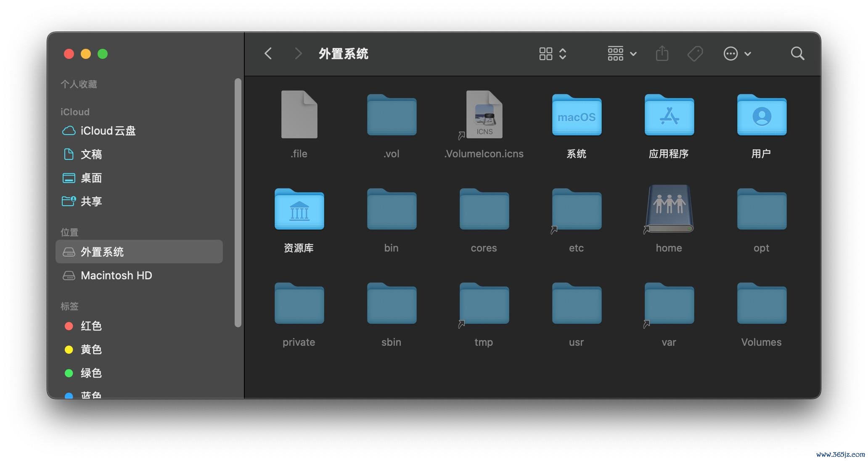868x461 pixels.
Task: Open the macOS 系统 folder
Action: [577, 115]
